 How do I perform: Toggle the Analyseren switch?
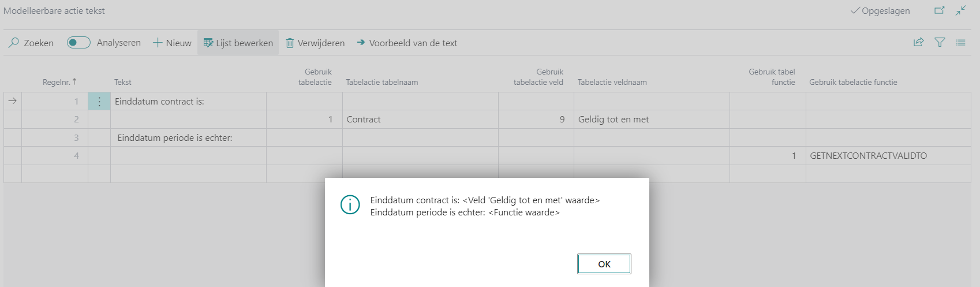[x=78, y=43]
